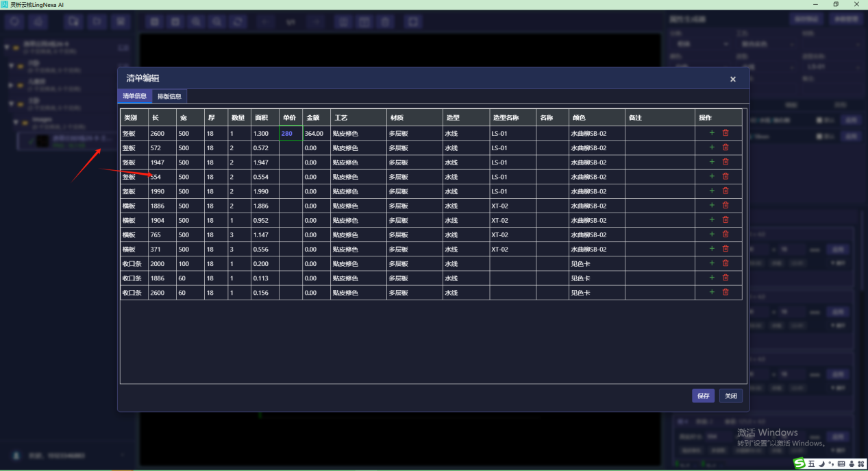The image size is (868, 471).
Task: Click the 类别 column header
Action: click(134, 117)
